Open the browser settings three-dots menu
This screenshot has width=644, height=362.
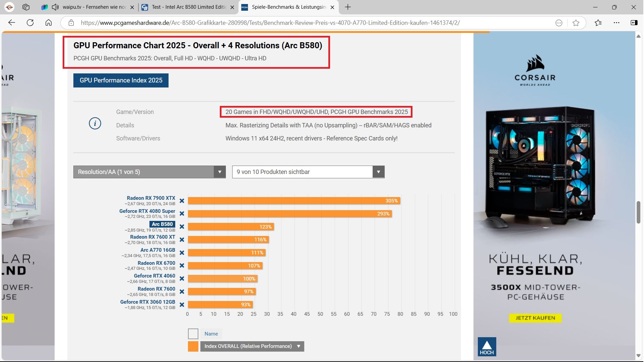tap(617, 23)
